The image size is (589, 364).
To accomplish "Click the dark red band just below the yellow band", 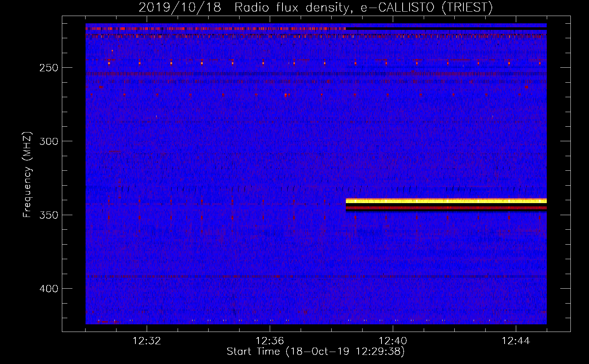I will [x=446, y=208].
